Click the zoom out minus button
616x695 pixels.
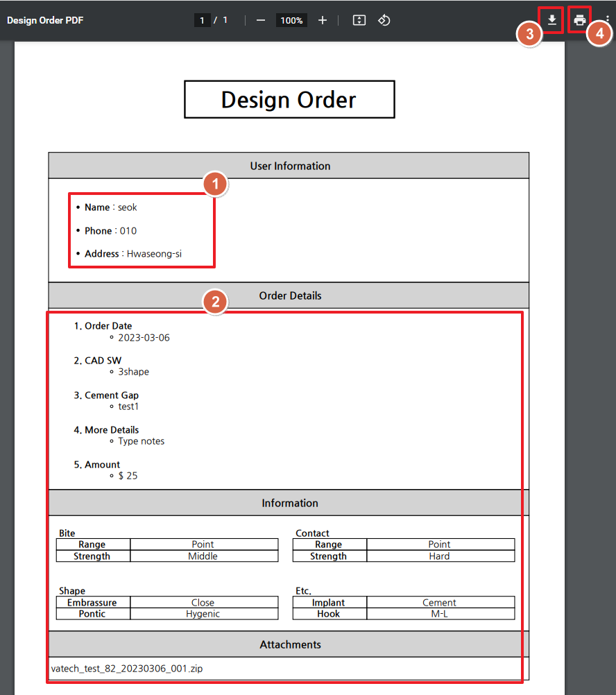pyautogui.click(x=261, y=21)
